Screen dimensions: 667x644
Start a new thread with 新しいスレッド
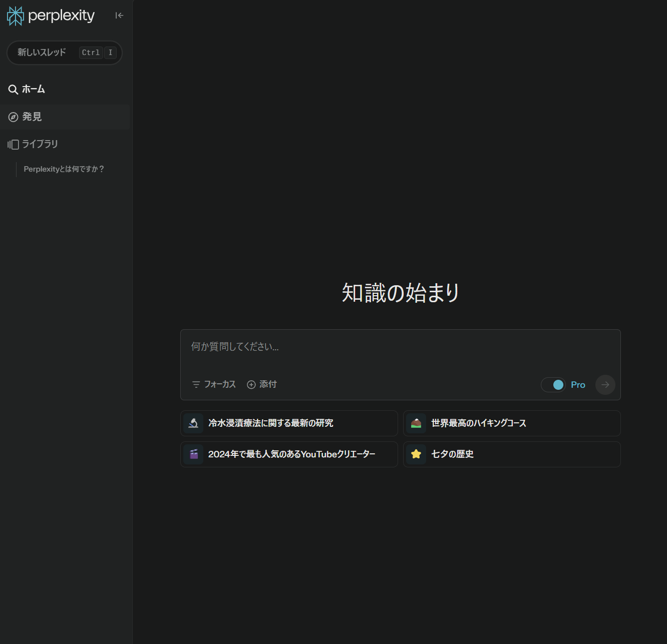point(65,53)
